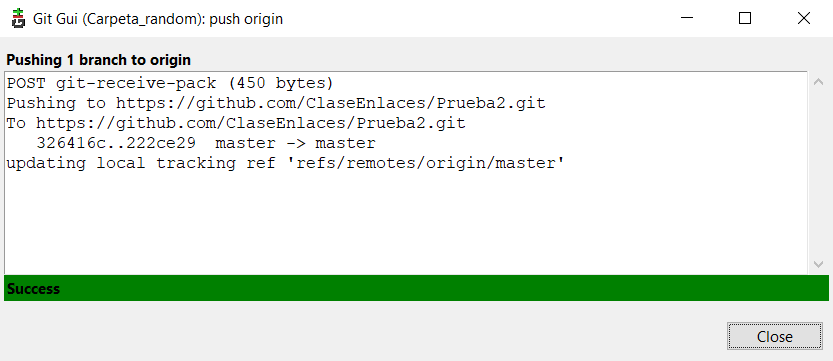Click the scrollbar up arrow
Viewport: 833px width, 361px height.
[818, 82]
